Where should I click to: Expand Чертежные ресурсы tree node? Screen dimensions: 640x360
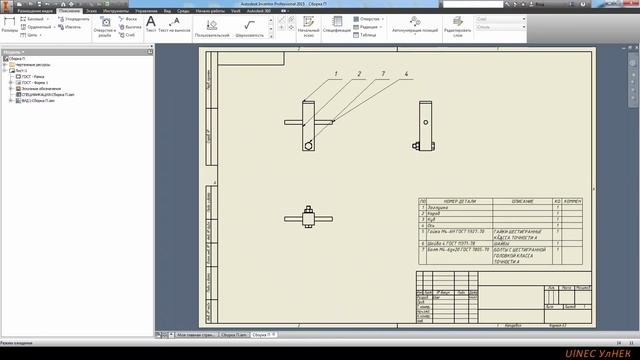[5, 64]
